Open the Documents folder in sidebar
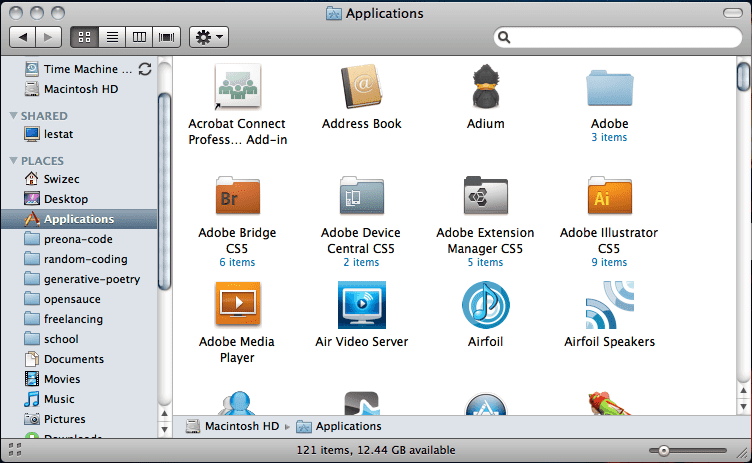The image size is (752, 463). (73, 359)
